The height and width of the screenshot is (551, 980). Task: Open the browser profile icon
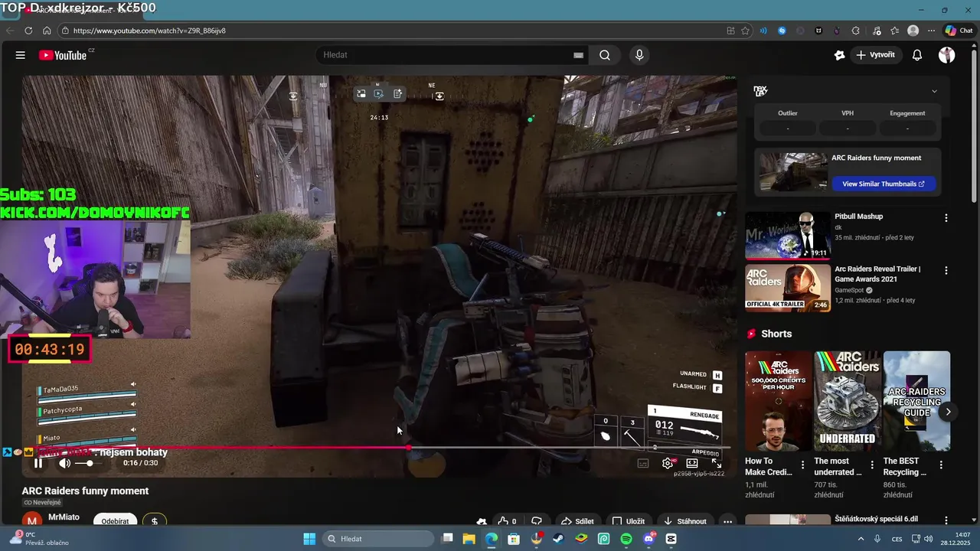click(913, 31)
